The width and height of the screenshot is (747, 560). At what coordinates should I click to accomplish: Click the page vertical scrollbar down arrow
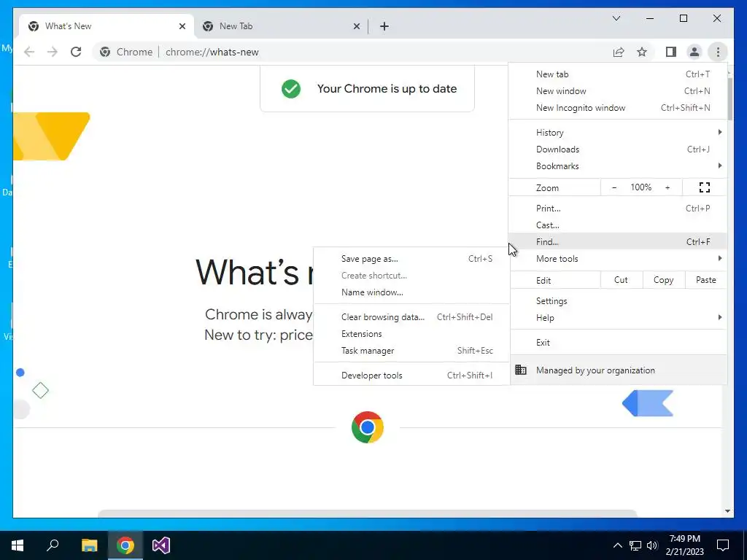click(x=727, y=511)
